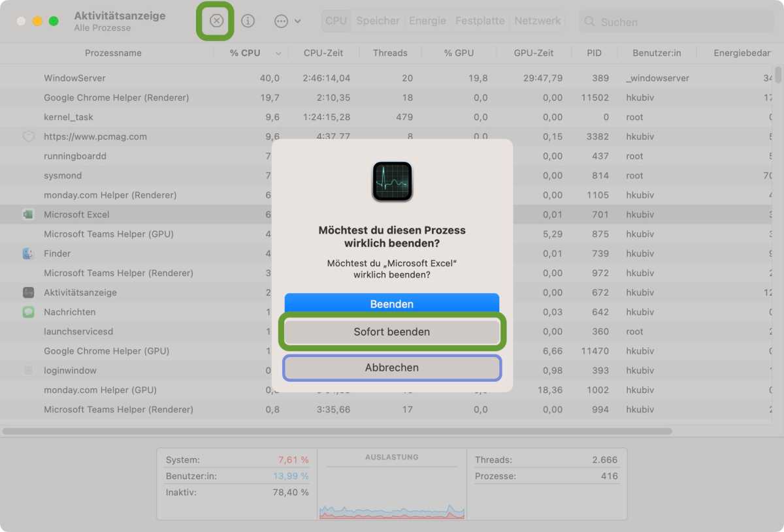784x532 pixels.
Task: Open the process info inspector icon
Action: point(248,21)
